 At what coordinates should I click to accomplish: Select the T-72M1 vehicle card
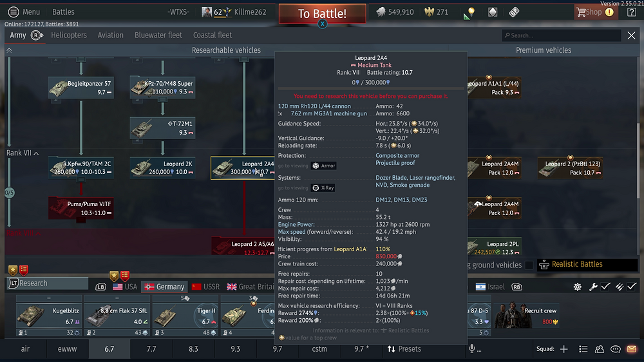pyautogui.click(x=163, y=128)
